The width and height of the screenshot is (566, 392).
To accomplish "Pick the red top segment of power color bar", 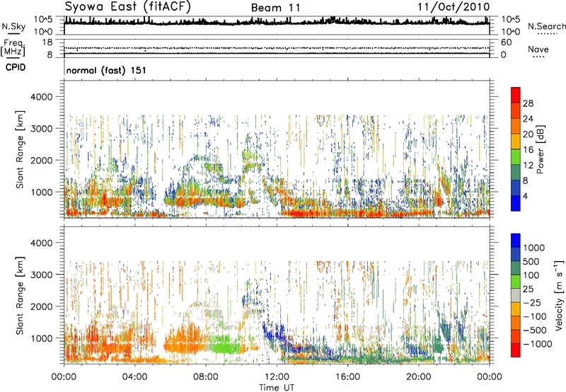I will (x=516, y=96).
